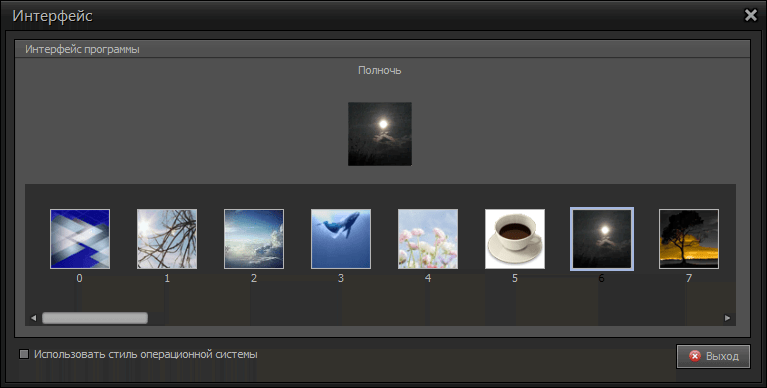Enable 'Использовать стиль операционной системы' checkbox
767x388 pixels.
(x=24, y=354)
